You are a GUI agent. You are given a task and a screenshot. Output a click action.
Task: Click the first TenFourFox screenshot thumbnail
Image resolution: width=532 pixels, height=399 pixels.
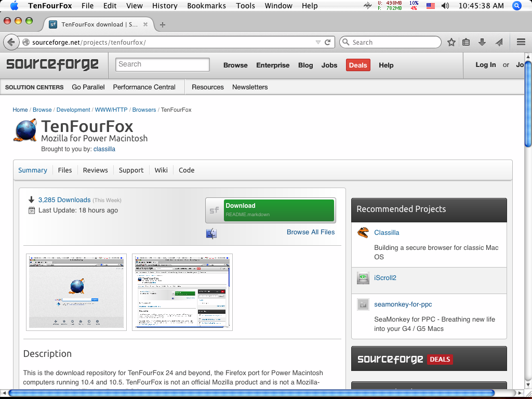pyautogui.click(x=76, y=292)
